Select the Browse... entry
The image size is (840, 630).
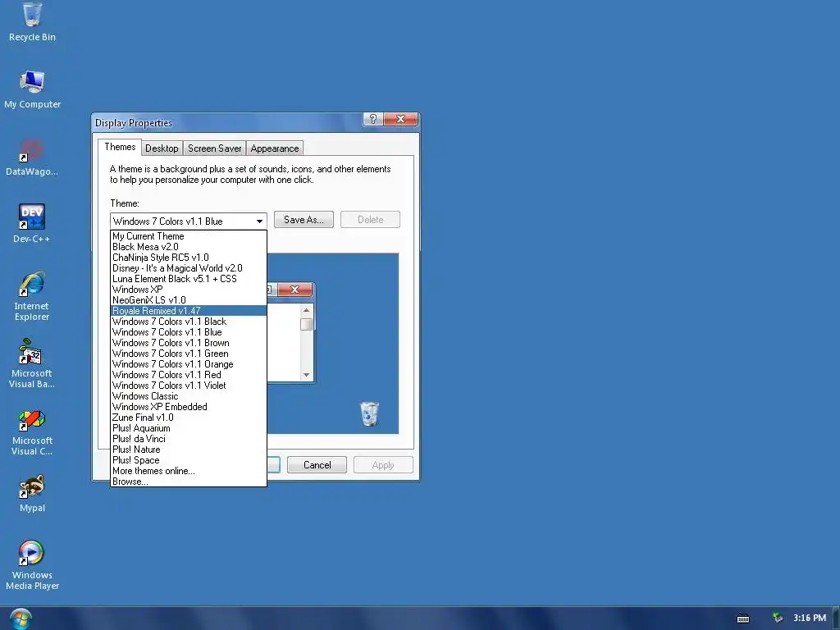[x=189, y=482]
